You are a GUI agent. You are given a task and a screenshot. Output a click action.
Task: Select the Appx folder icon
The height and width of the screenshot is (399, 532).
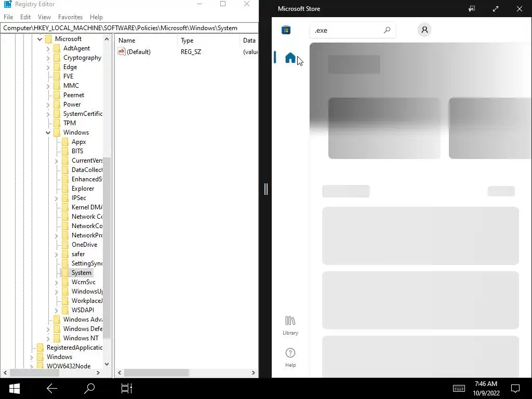(x=65, y=142)
